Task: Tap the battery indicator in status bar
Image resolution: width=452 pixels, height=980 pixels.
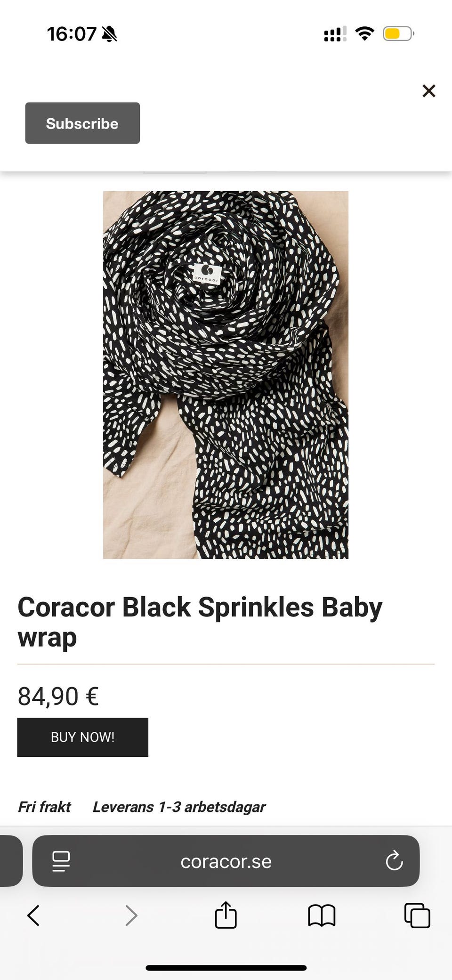Action: pyautogui.click(x=398, y=33)
